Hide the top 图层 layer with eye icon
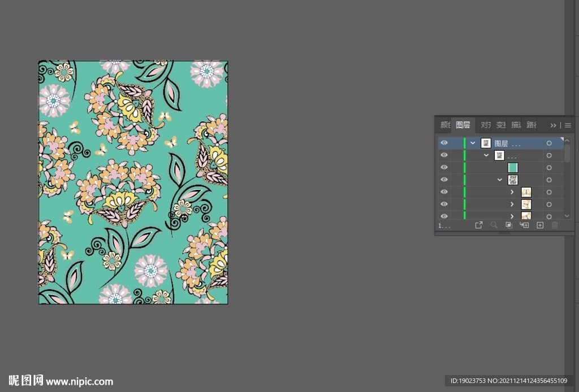The height and width of the screenshot is (392, 579). coord(444,143)
